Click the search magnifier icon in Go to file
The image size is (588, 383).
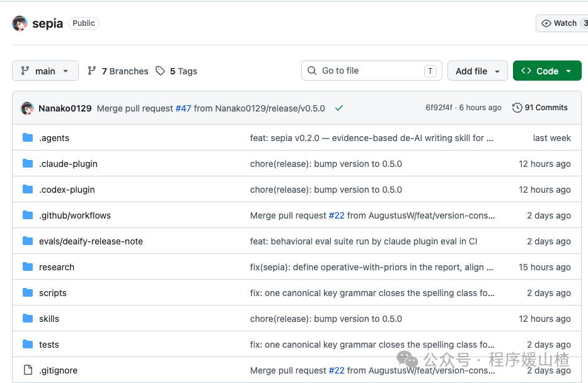pos(311,71)
